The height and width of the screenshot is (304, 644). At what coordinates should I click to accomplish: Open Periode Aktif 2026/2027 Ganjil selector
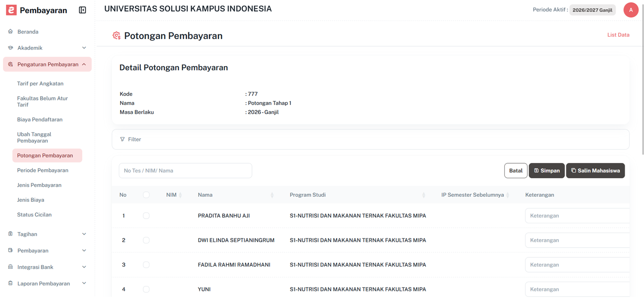[592, 10]
